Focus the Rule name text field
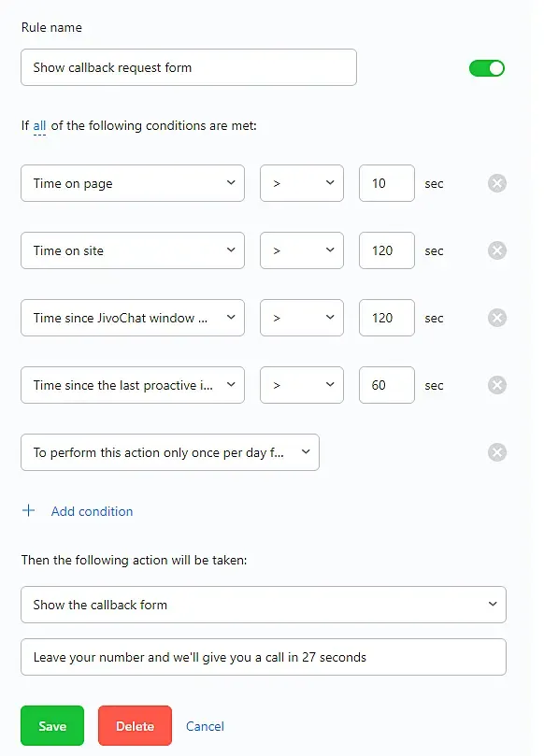This screenshot has width=544, height=756. tap(189, 67)
